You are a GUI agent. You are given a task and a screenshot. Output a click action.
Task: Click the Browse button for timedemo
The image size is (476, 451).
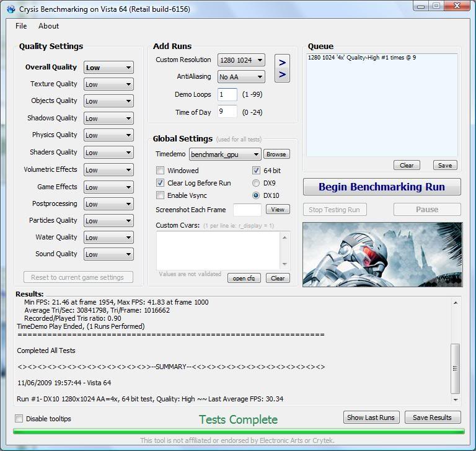click(276, 154)
